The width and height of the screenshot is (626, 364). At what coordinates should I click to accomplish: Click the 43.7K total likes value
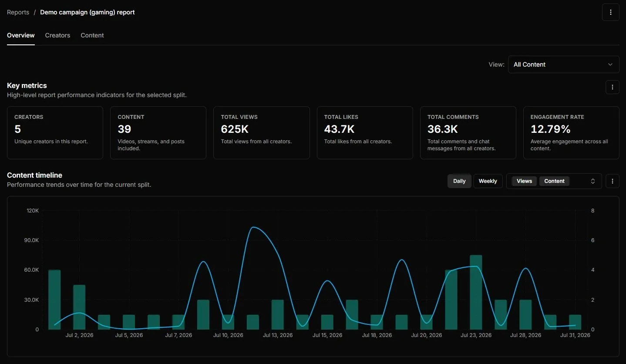[x=339, y=129]
